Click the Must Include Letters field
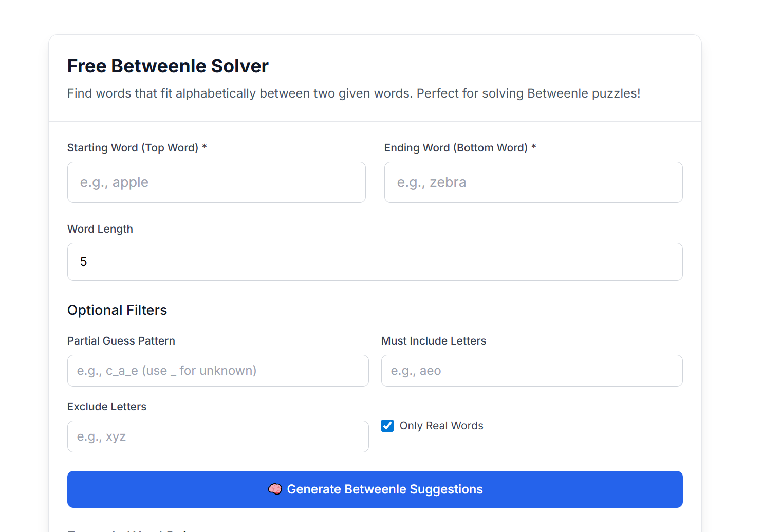Screen dimensions: 762x532 [532, 370]
